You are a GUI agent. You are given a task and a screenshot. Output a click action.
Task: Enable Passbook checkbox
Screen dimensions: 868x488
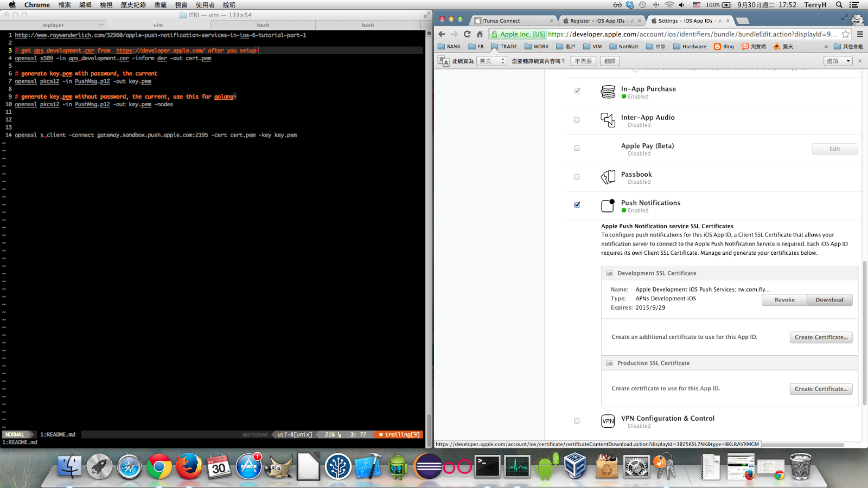pyautogui.click(x=577, y=177)
